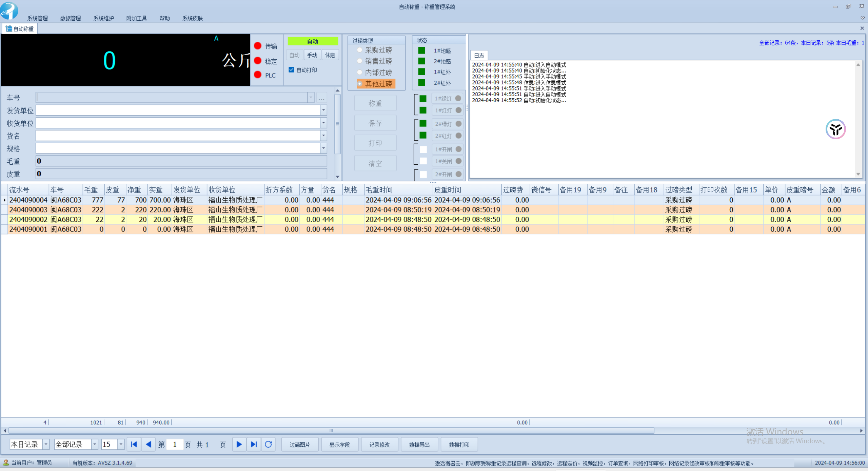The width and height of the screenshot is (868, 471).
Task: Click the floating assistant circle icon
Action: pyautogui.click(x=835, y=129)
